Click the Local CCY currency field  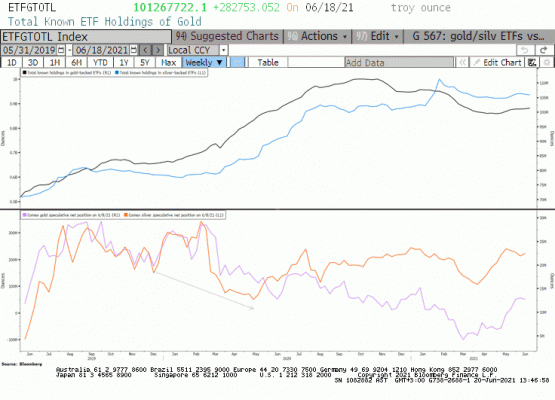point(193,50)
